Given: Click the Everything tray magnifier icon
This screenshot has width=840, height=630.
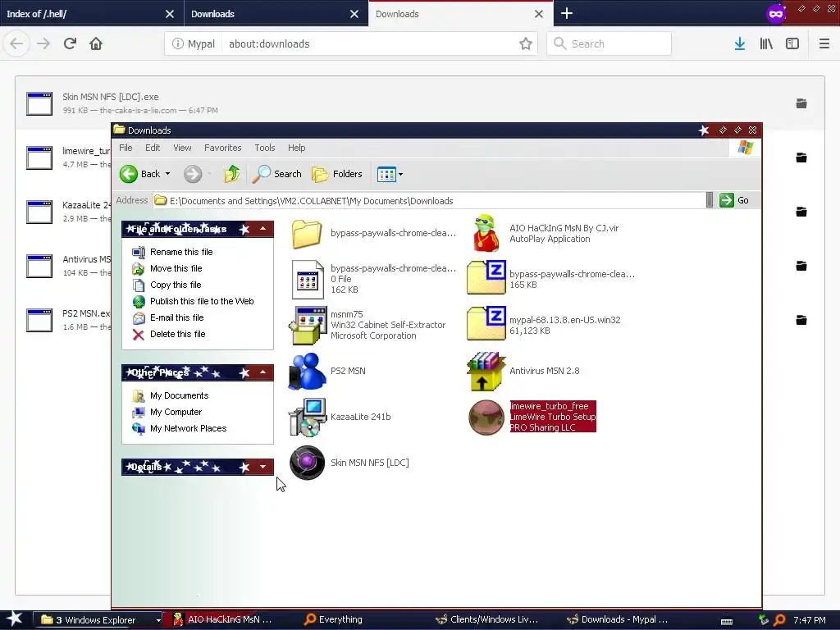Looking at the screenshot, I should 779,620.
